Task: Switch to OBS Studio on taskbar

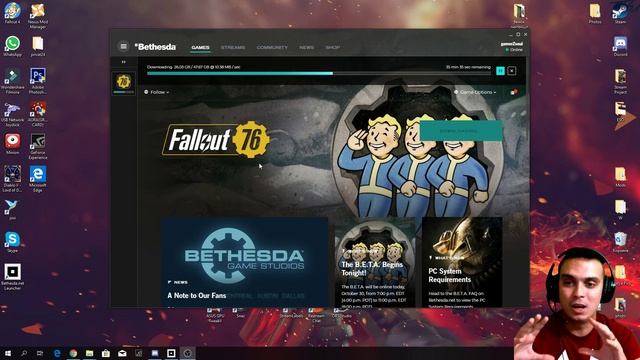Action: click(187, 353)
